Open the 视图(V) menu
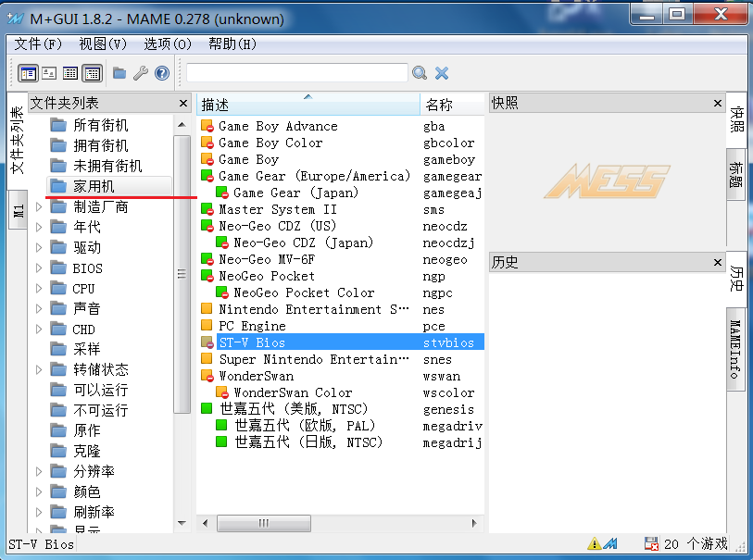This screenshot has width=753, height=560. (103, 44)
